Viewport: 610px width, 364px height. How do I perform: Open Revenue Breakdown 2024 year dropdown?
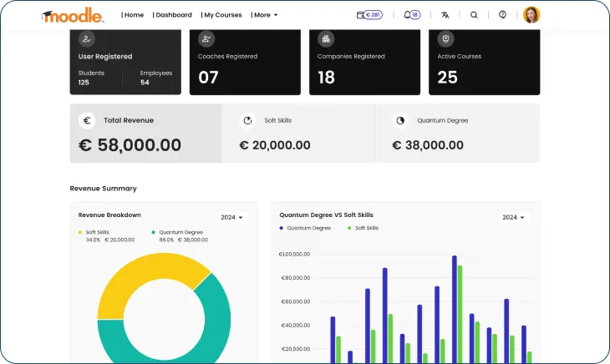(x=231, y=217)
